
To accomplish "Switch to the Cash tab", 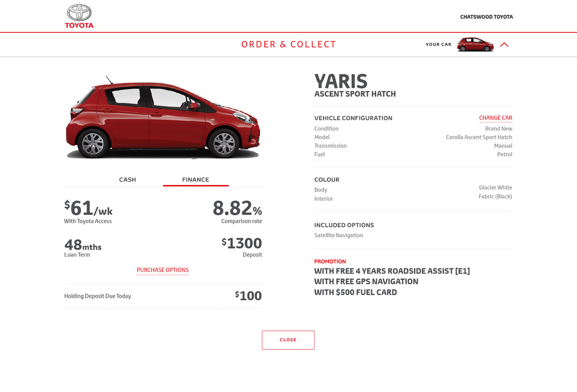I will (x=127, y=180).
